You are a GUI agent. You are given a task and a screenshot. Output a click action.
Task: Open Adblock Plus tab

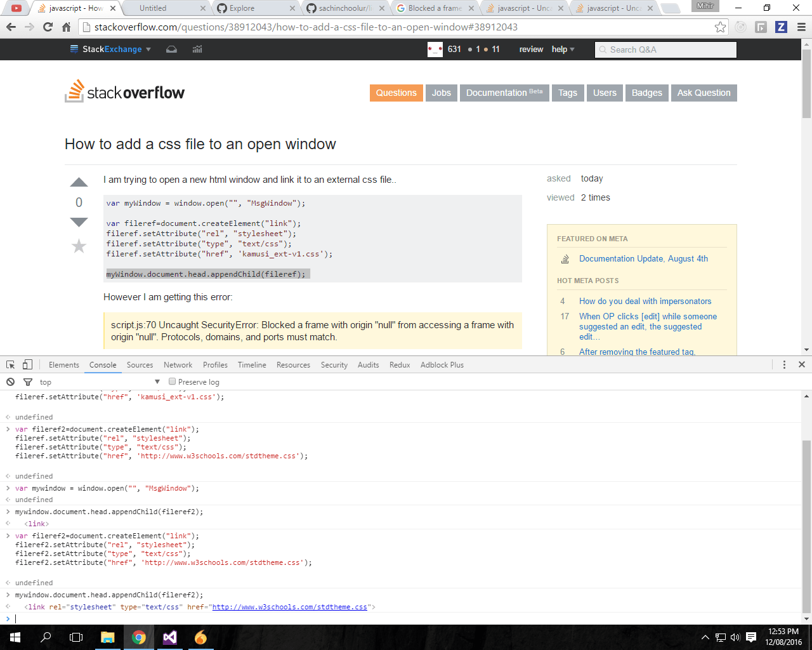[442, 365]
